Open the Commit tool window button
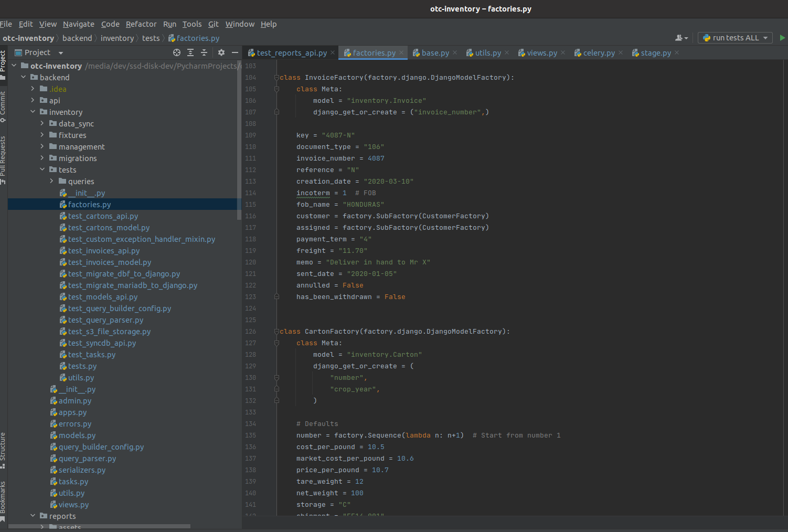The image size is (788, 532). point(3,106)
